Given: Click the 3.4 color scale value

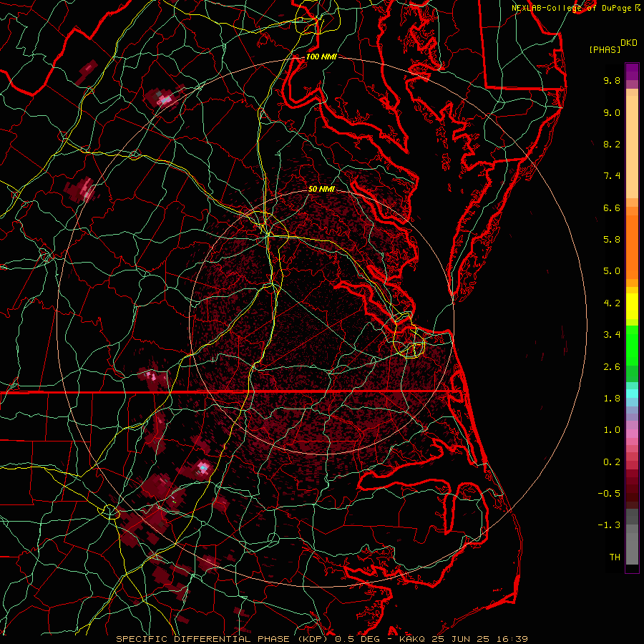Looking at the screenshot, I should click(x=612, y=335).
